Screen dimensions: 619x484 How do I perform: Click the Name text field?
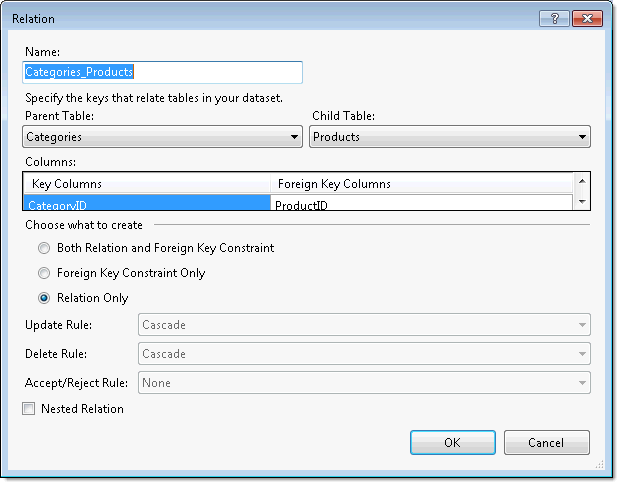[x=162, y=72]
